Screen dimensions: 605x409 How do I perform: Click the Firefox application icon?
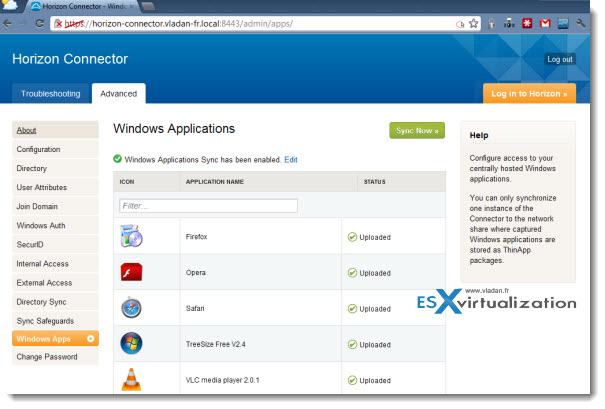pyautogui.click(x=132, y=237)
